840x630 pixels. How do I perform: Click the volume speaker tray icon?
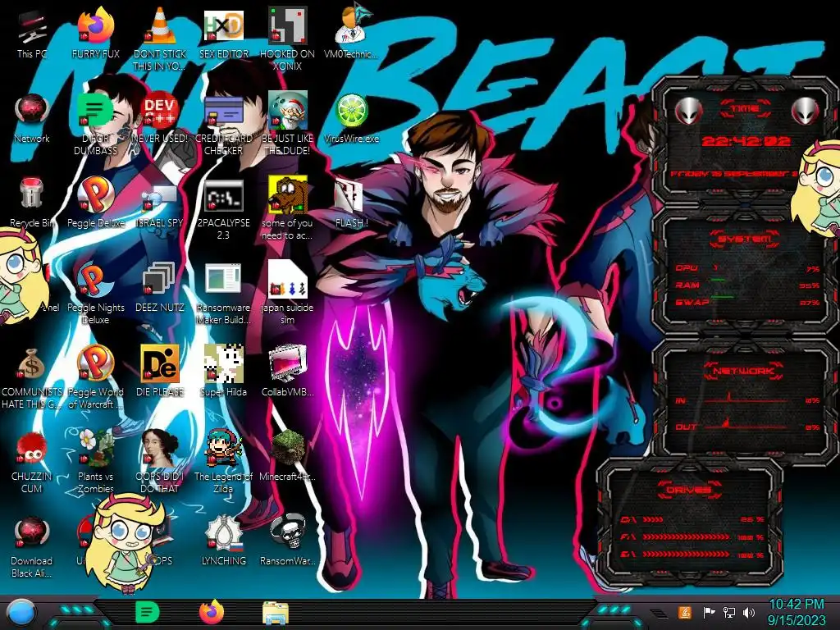point(749,612)
